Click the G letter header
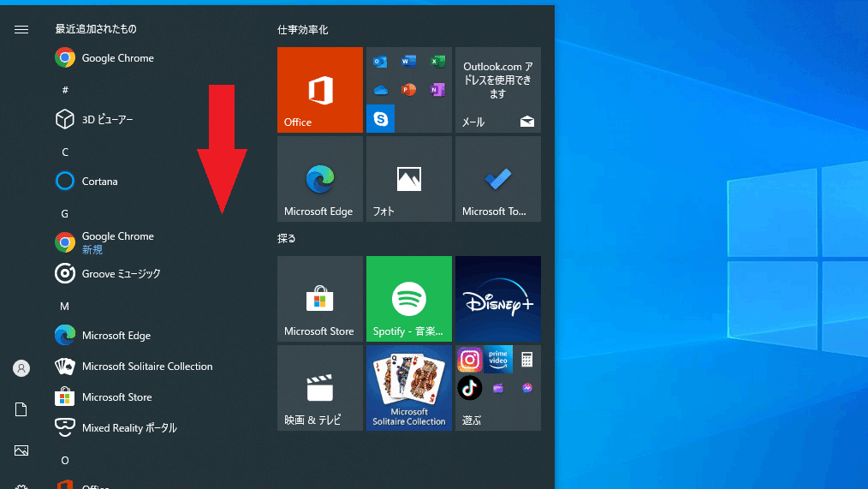Viewport: 868px width, 489px height. click(65, 213)
